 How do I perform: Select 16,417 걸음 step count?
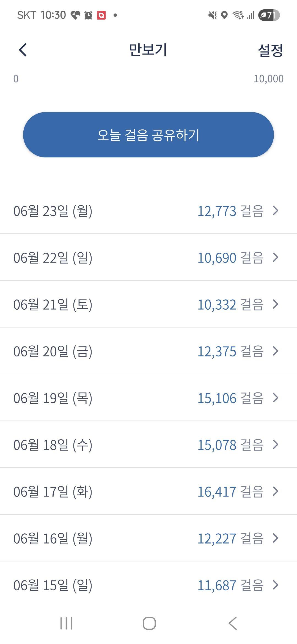tap(230, 492)
